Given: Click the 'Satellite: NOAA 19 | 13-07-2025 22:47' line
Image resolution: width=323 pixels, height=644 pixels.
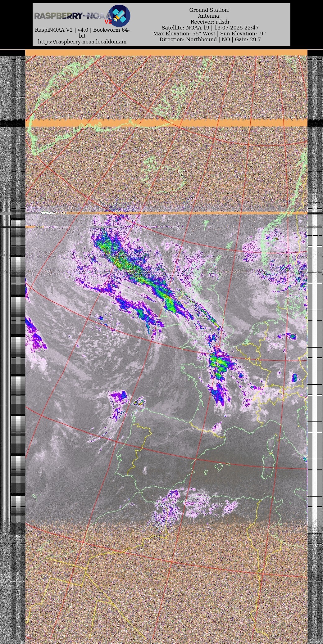Looking at the screenshot, I should point(210,28).
